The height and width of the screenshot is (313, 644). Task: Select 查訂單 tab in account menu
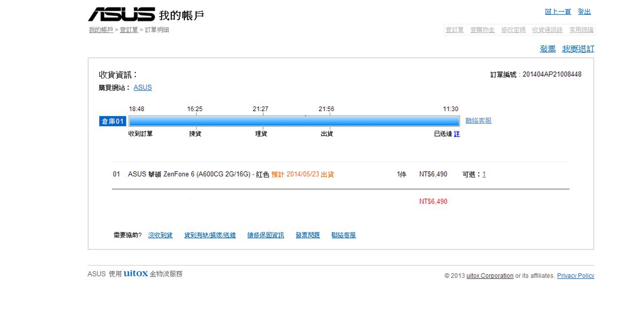(x=455, y=30)
